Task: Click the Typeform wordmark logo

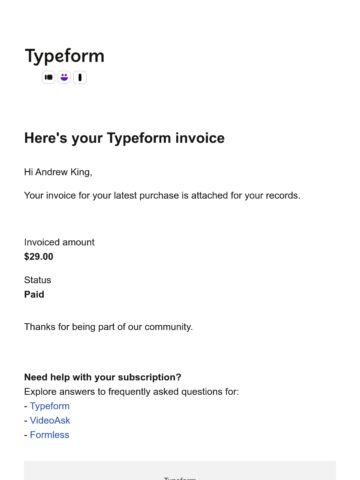Action: click(65, 56)
